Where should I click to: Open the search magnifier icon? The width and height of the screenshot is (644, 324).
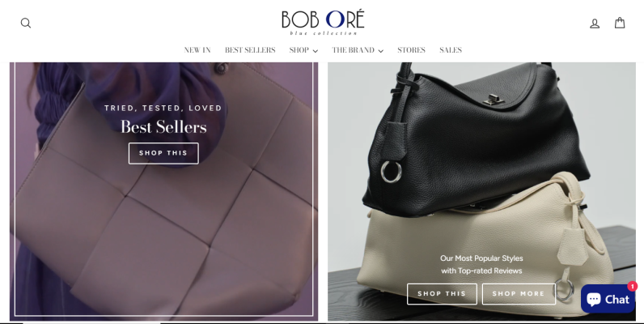(x=25, y=23)
